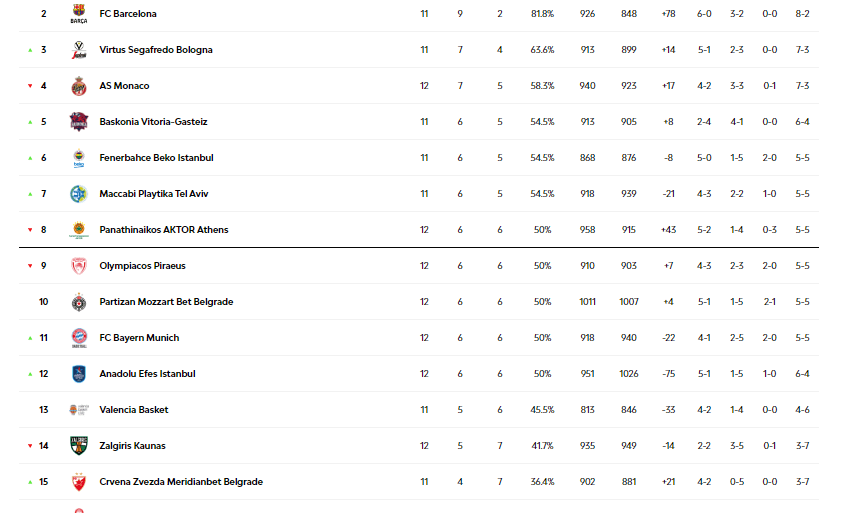Image resolution: width=842 pixels, height=513 pixels.
Task: Click the Virtus Segafredo Bologna logo
Action: 79,50
